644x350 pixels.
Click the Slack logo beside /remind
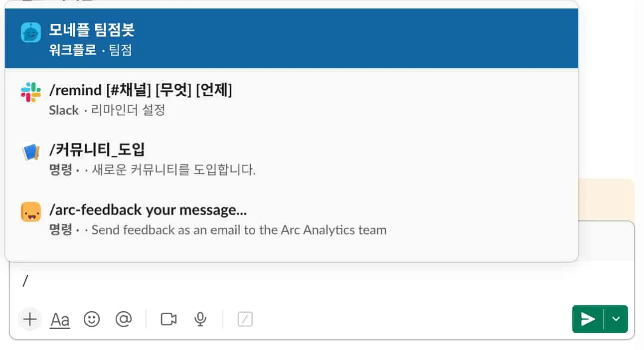click(31, 91)
